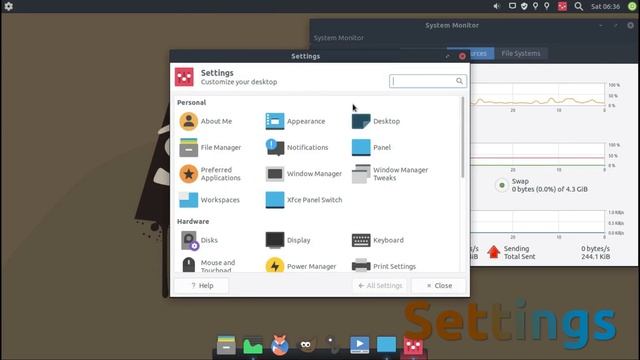
Task: Open Disks utility
Action: (x=198, y=240)
